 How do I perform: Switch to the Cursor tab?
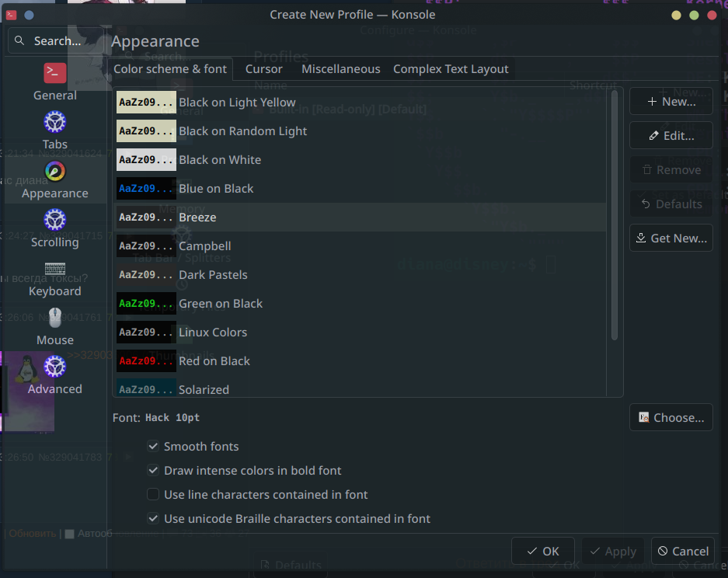pyautogui.click(x=263, y=69)
